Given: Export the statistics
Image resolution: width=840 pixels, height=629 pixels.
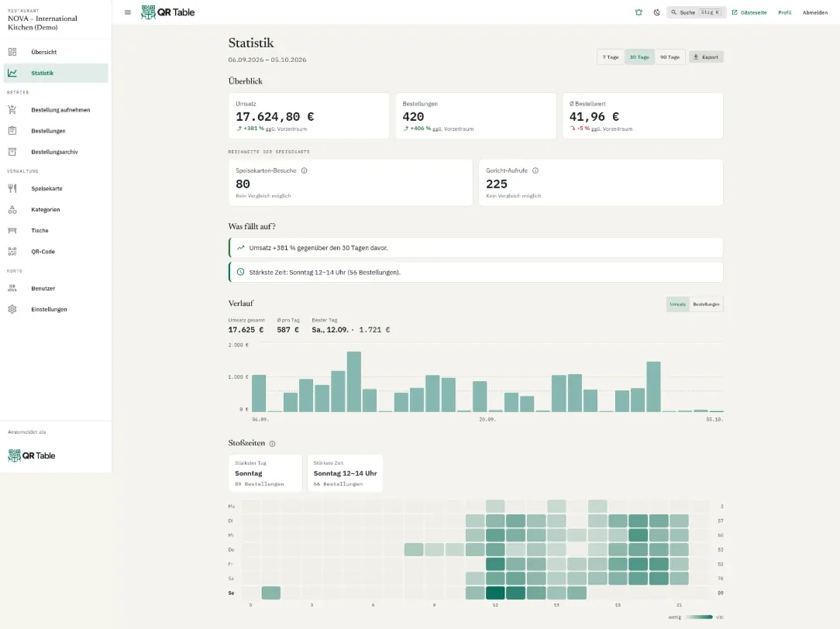Looking at the screenshot, I should pos(706,57).
